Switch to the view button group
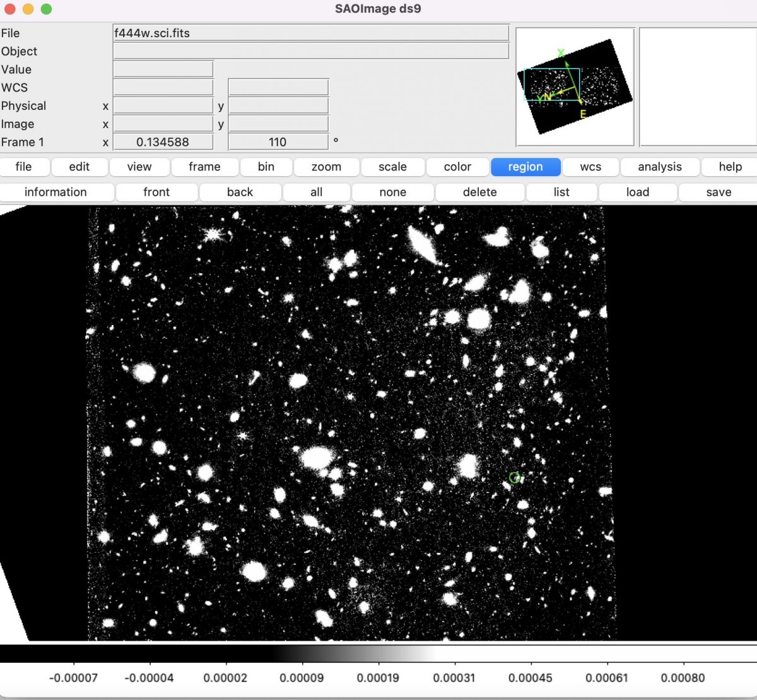This screenshot has height=700, width=757. click(139, 167)
